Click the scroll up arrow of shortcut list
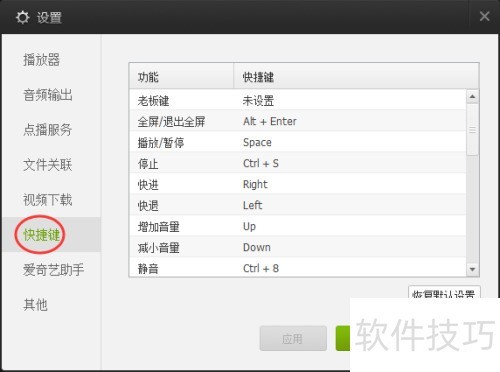This screenshot has width=500, height=372. (472, 97)
